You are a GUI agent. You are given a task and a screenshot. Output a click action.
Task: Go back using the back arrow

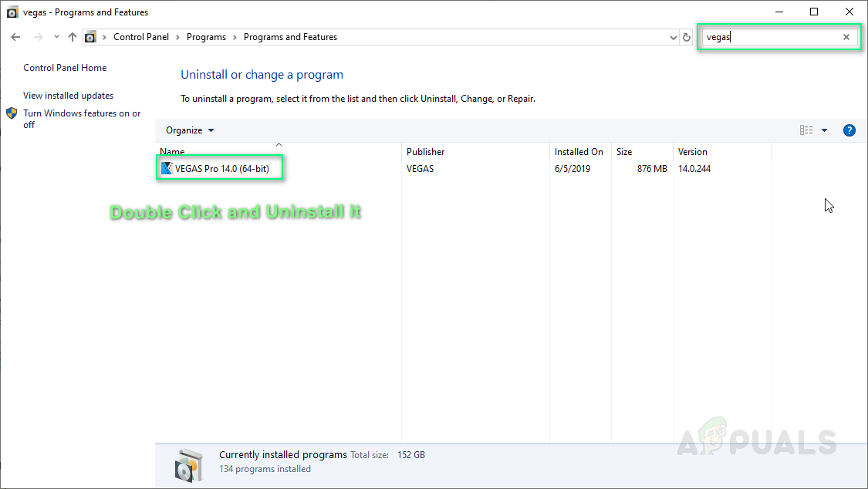(x=15, y=37)
